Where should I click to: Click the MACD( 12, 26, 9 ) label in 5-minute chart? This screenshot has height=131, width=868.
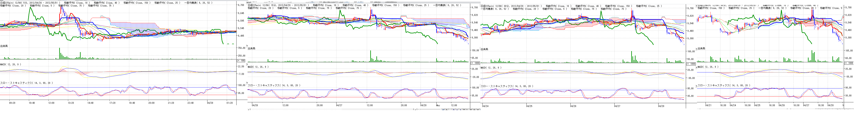11,64
